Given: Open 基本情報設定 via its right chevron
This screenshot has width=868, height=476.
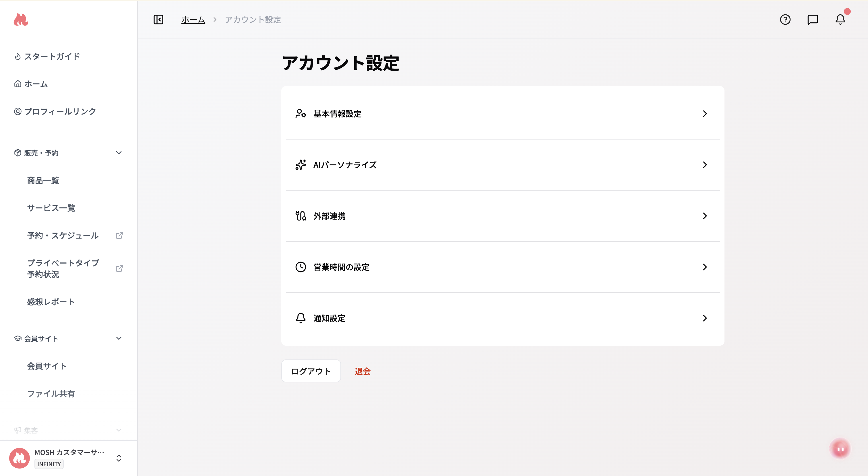Looking at the screenshot, I should tap(705, 114).
